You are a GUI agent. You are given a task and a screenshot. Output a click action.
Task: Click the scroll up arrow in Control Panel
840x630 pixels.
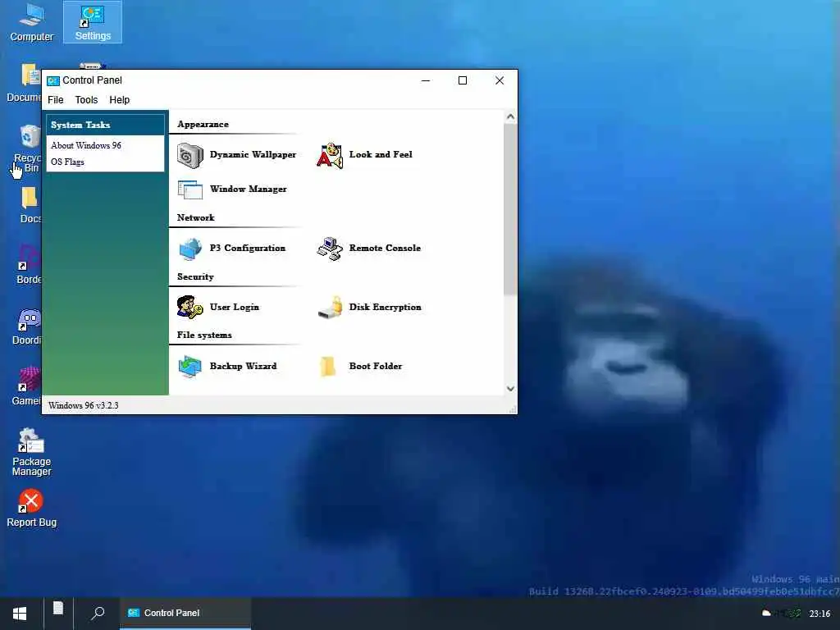(x=510, y=116)
